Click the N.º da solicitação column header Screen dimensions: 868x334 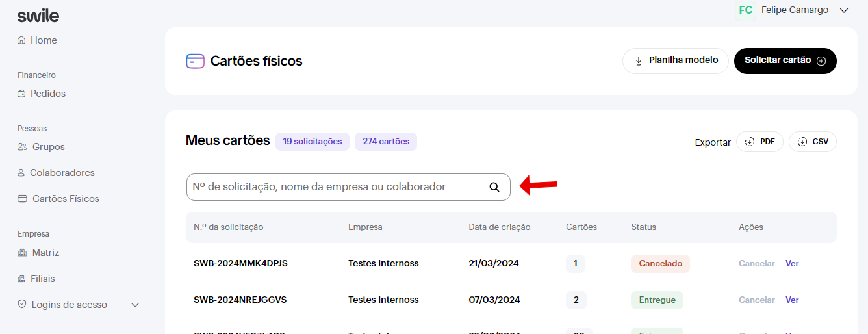[x=229, y=227]
